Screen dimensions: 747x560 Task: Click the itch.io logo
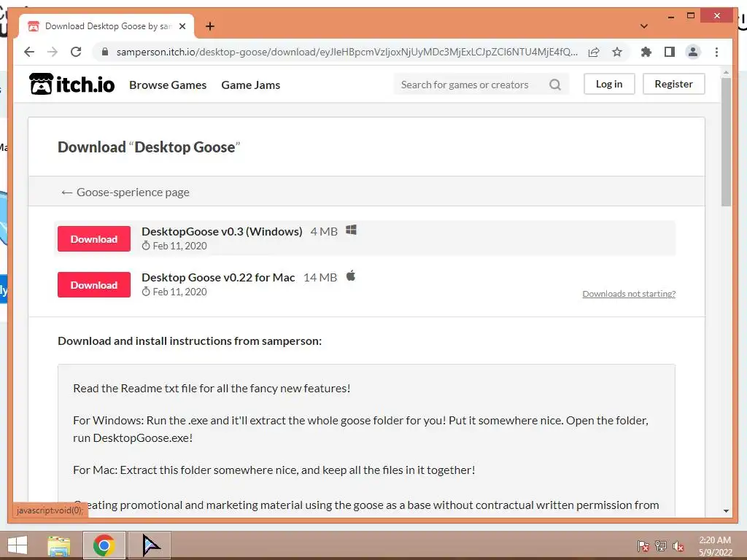[x=72, y=85]
